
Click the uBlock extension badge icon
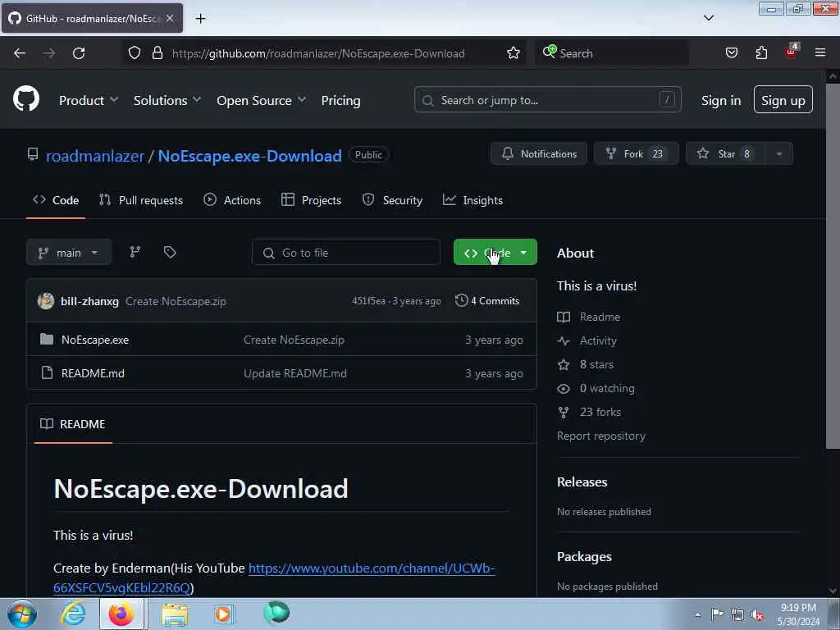tap(792, 52)
